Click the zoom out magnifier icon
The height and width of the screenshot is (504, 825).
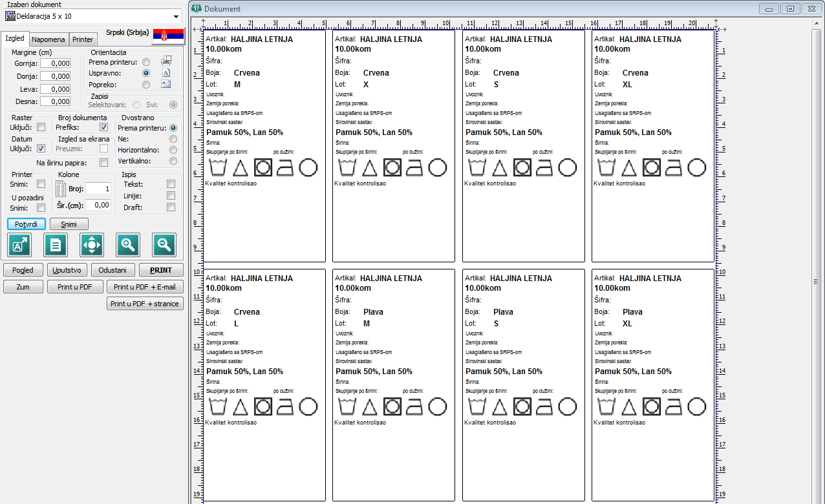tap(164, 245)
